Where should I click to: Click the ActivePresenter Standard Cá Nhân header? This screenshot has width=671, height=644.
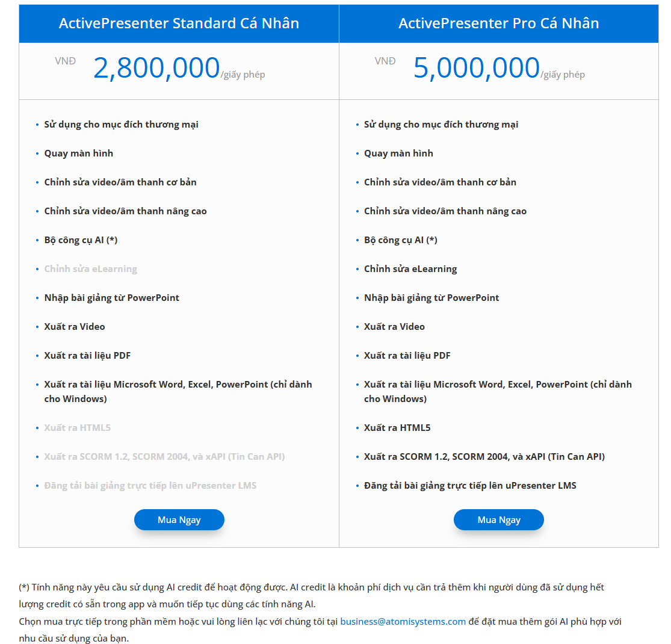point(179,23)
